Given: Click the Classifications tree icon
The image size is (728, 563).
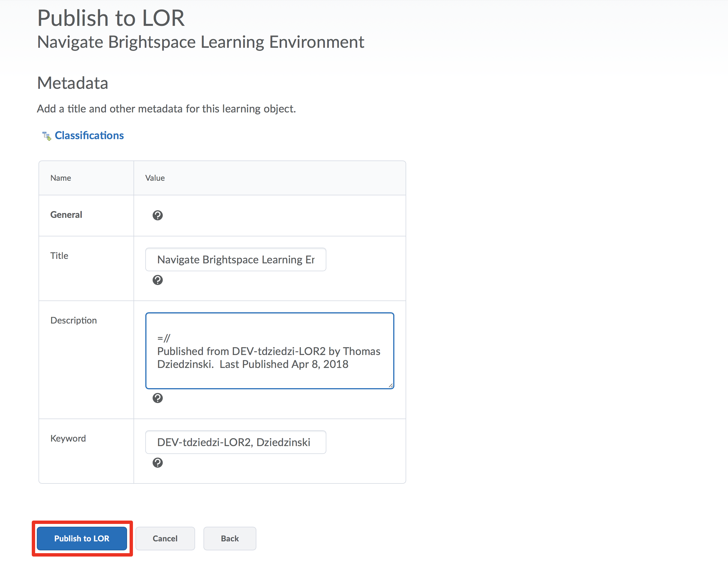Looking at the screenshot, I should [x=47, y=136].
